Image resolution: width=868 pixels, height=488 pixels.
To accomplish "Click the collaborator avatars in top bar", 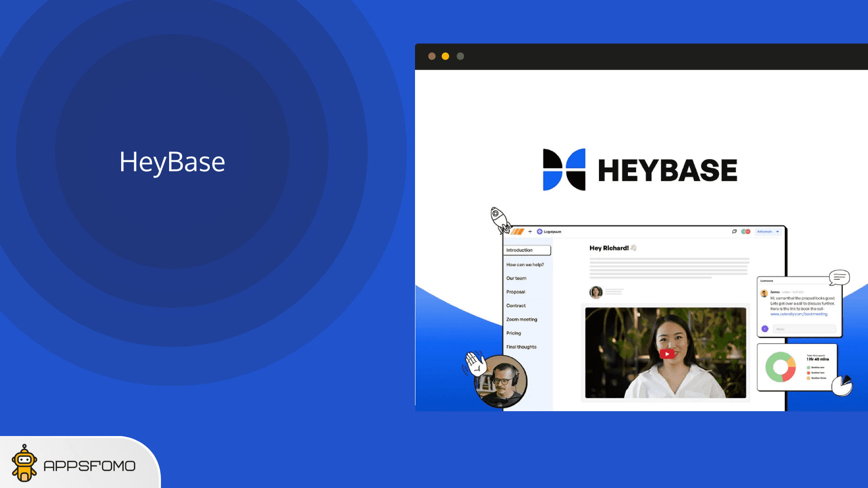I will click(x=745, y=231).
